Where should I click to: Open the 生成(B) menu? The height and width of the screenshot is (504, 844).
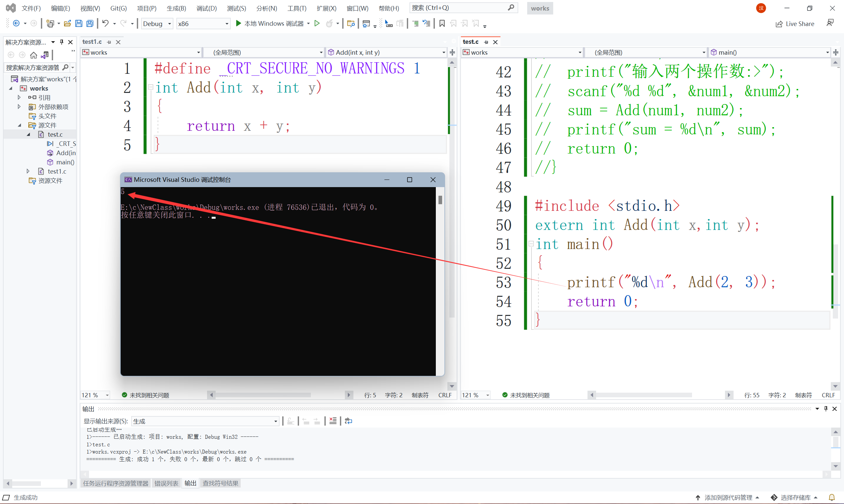point(176,8)
